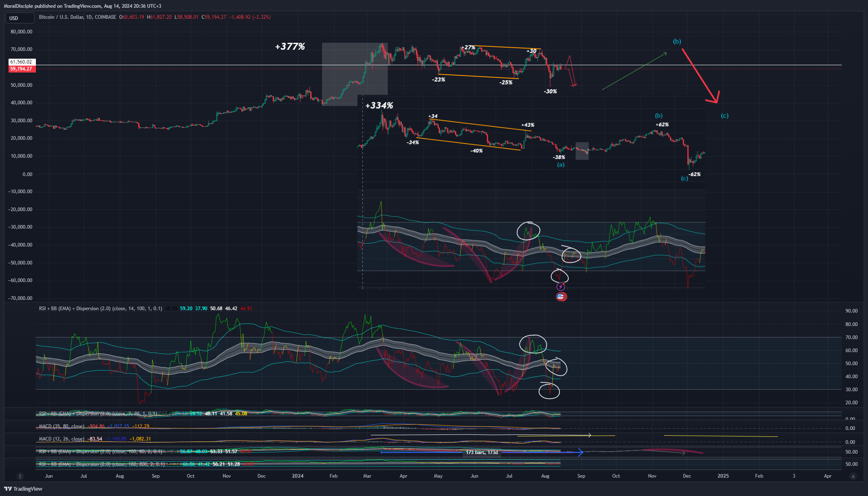
Task: Click the red 59,194.27 last price label
Action: tap(22, 69)
